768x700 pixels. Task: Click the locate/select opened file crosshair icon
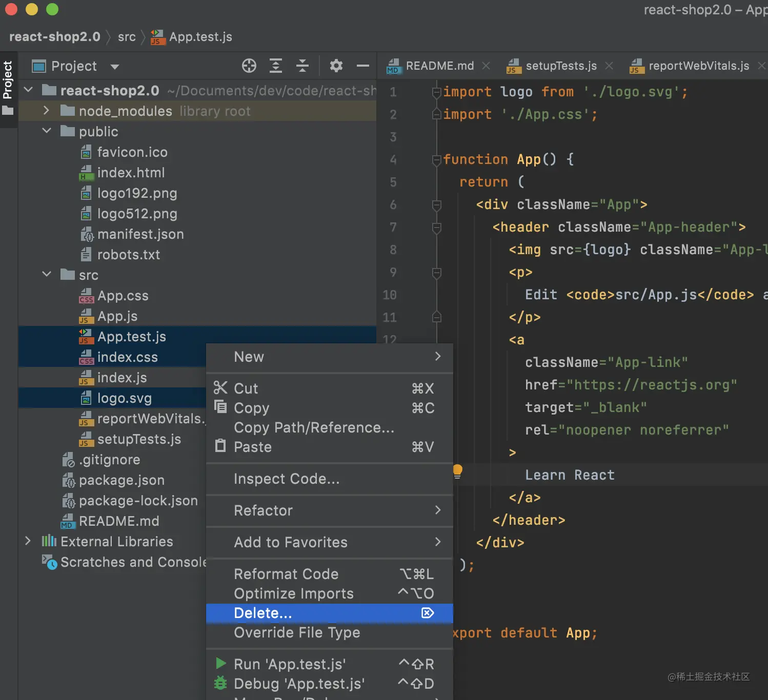pyautogui.click(x=249, y=66)
